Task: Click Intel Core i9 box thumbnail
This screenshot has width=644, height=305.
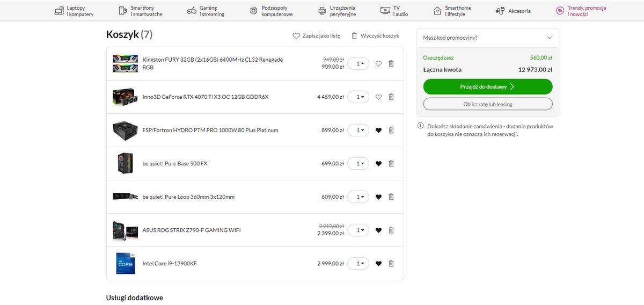Action: [126, 263]
